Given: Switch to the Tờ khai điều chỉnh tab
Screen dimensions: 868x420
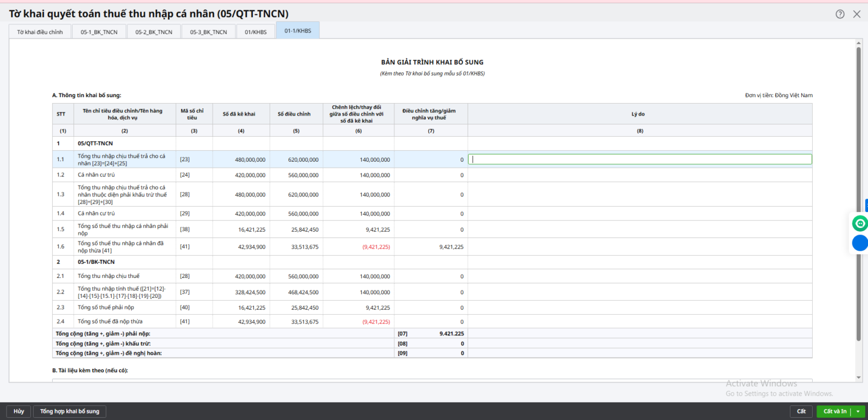Looking at the screenshot, I should click(40, 32).
